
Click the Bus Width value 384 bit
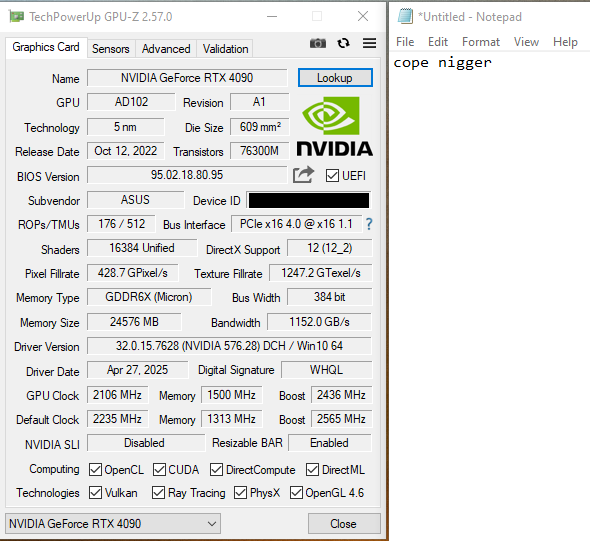click(x=330, y=297)
